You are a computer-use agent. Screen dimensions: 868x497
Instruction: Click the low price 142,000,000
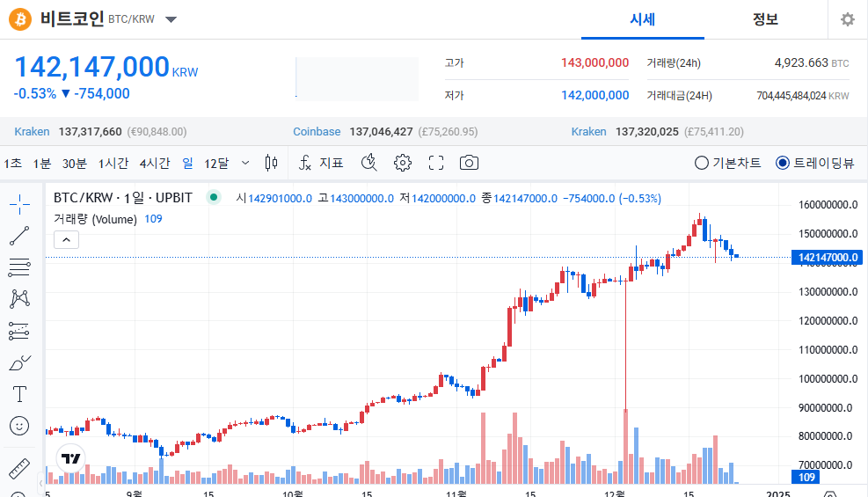point(594,95)
